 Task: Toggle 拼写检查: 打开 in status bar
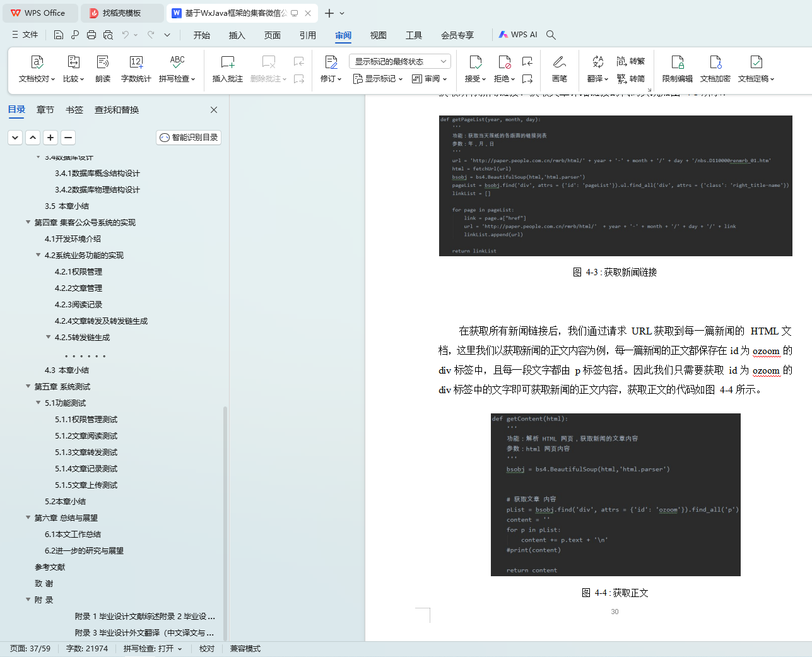coord(153,649)
